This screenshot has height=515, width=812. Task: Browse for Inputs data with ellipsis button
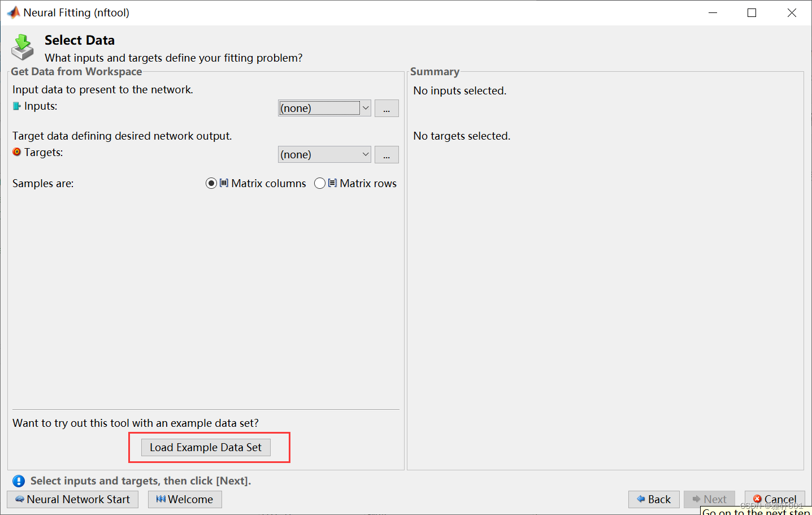(387, 108)
